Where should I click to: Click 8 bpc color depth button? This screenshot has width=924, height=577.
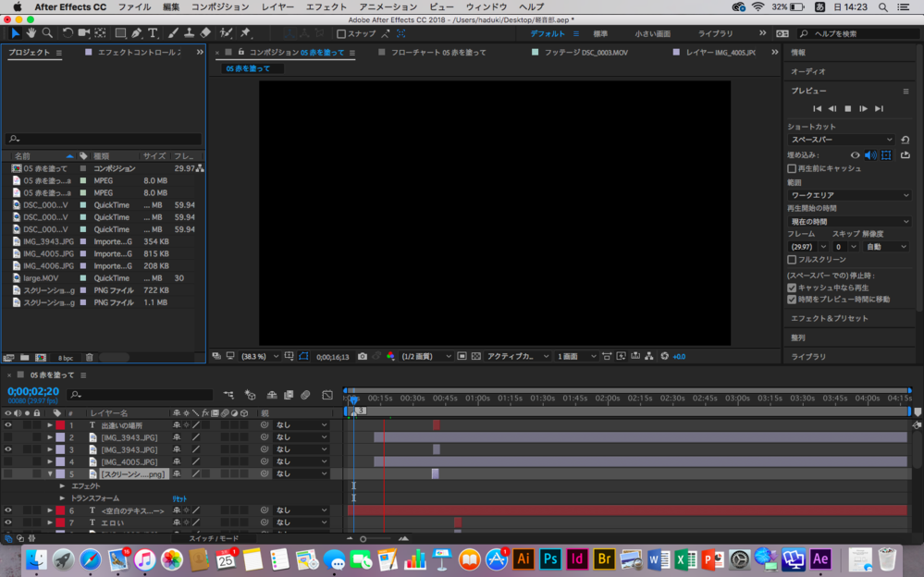[x=66, y=358]
